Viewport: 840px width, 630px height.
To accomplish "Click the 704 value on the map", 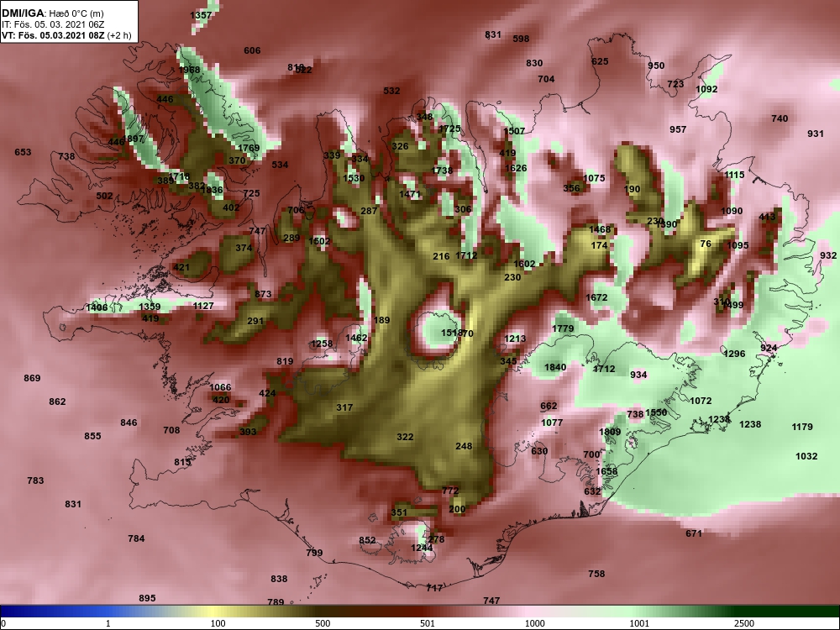I will 546,79.
